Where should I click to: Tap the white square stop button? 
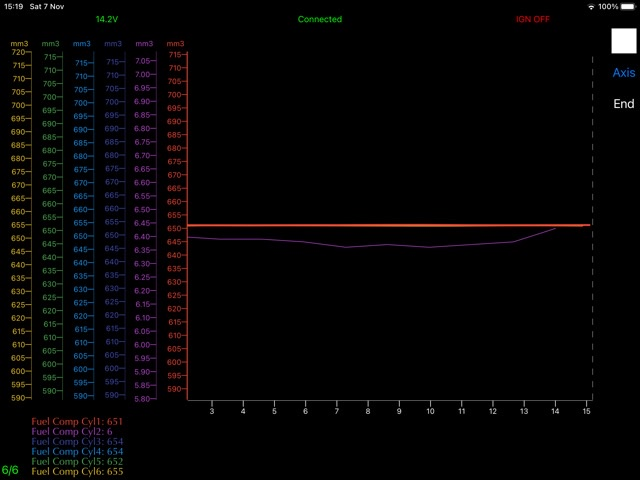tap(624, 41)
